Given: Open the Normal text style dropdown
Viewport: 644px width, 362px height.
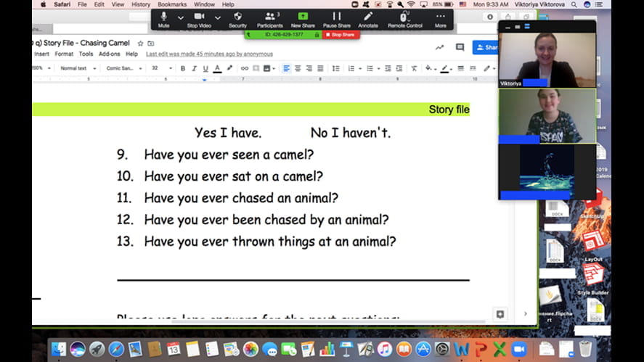Looking at the screenshot, I should coord(77,68).
